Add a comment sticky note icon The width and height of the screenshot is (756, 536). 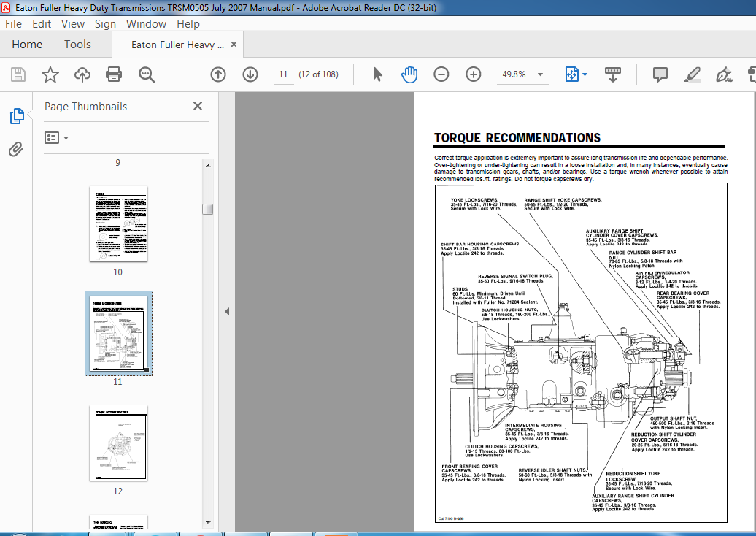click(660, 74)
